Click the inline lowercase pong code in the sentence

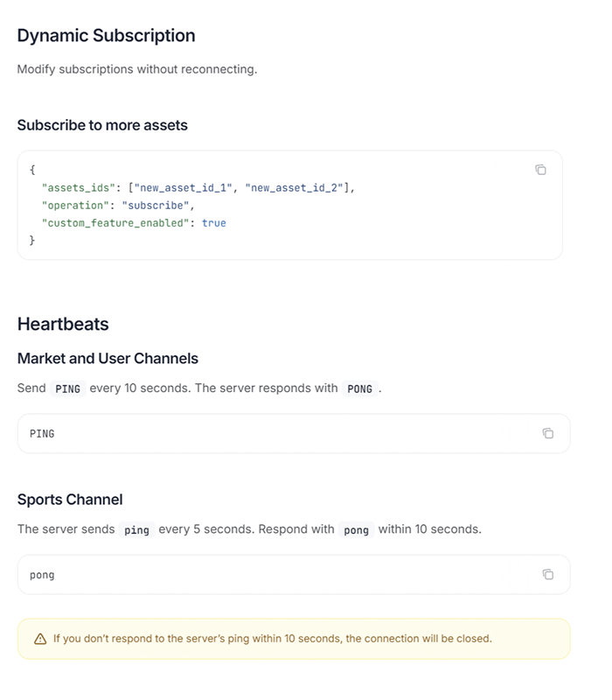(x=356, y=529)
